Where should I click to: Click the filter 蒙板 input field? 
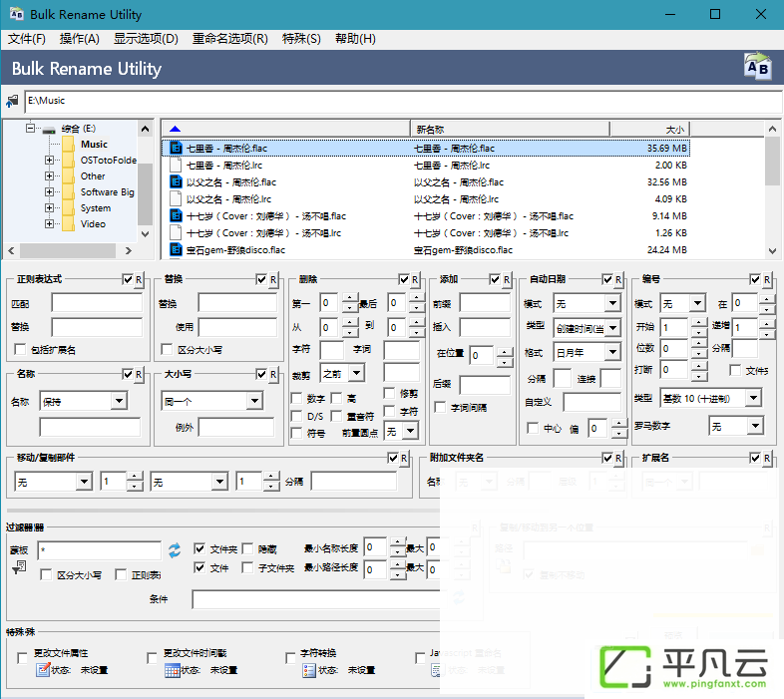pyautogui.click(x=100, y=550)
